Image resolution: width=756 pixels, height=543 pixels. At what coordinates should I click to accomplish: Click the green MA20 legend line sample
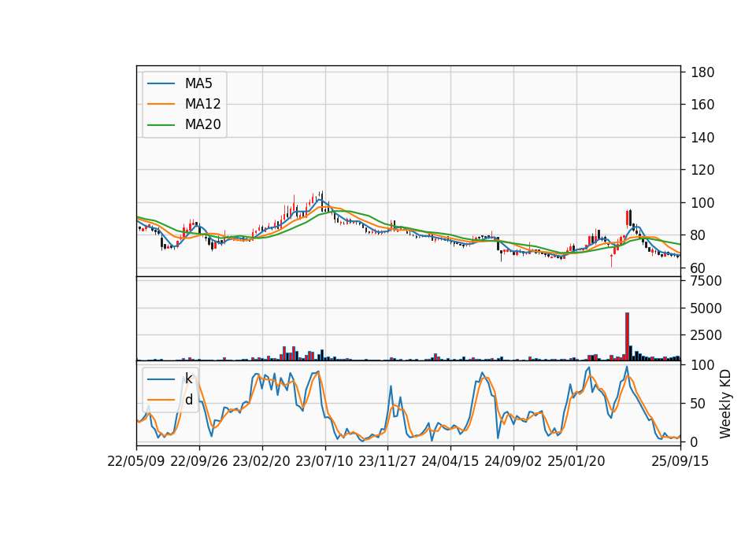(x=161, y=124)
